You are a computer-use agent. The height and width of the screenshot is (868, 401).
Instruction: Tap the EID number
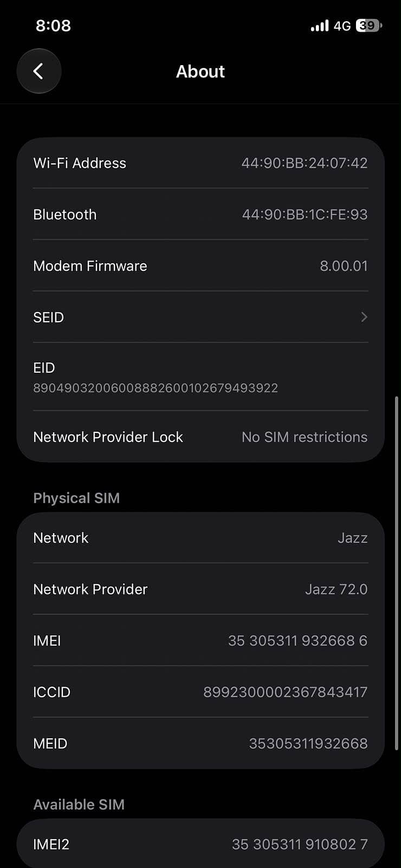point(156,388)
